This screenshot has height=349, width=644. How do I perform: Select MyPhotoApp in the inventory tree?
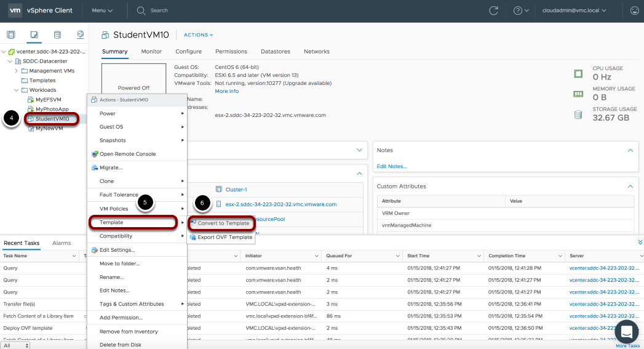[52, 110]
